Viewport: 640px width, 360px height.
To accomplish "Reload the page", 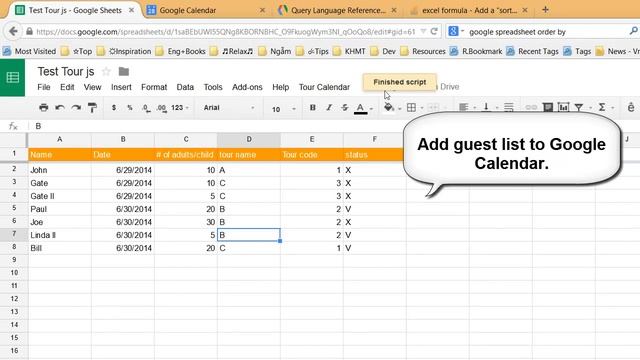I will point(434,31).
